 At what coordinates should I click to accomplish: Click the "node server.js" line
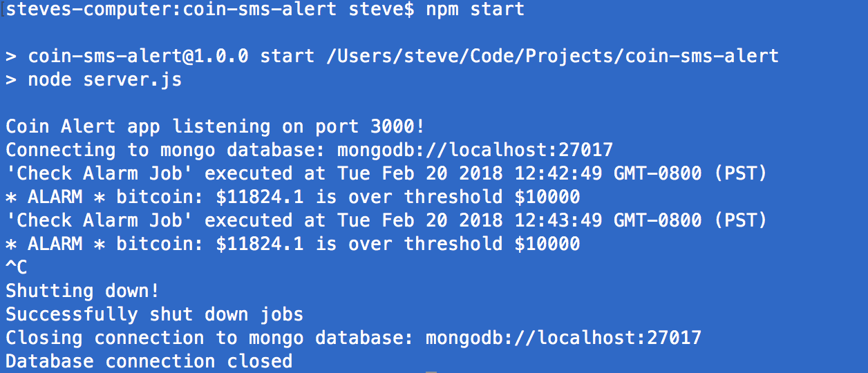104,80
